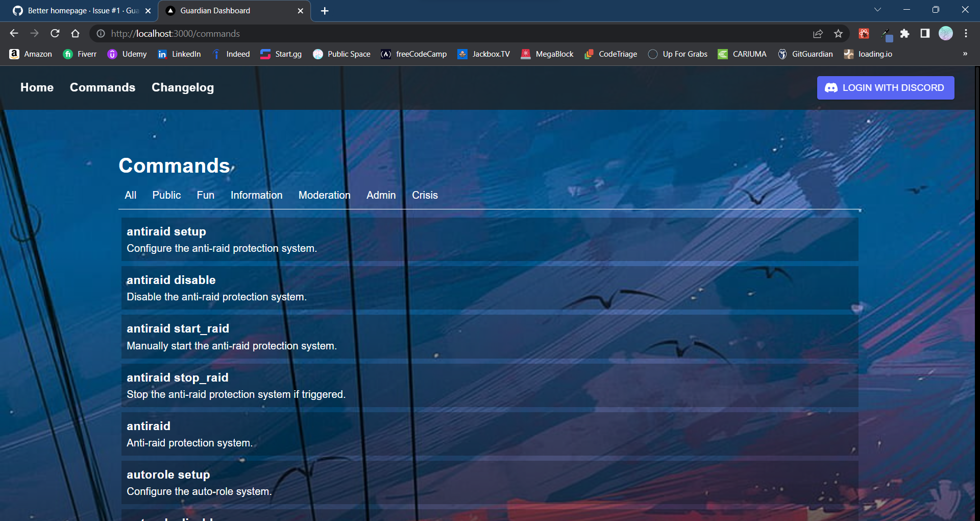Viewport: 980px width, 521px height.
Task: Open the LinkedIn bookmark
Action: pyautogui.click(x=179, y=54)
